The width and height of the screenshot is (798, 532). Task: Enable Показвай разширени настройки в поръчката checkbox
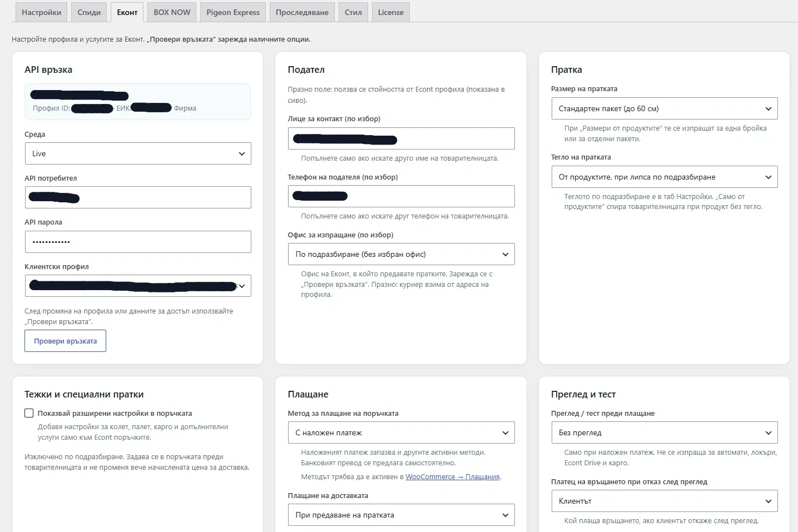pos(29,413)
